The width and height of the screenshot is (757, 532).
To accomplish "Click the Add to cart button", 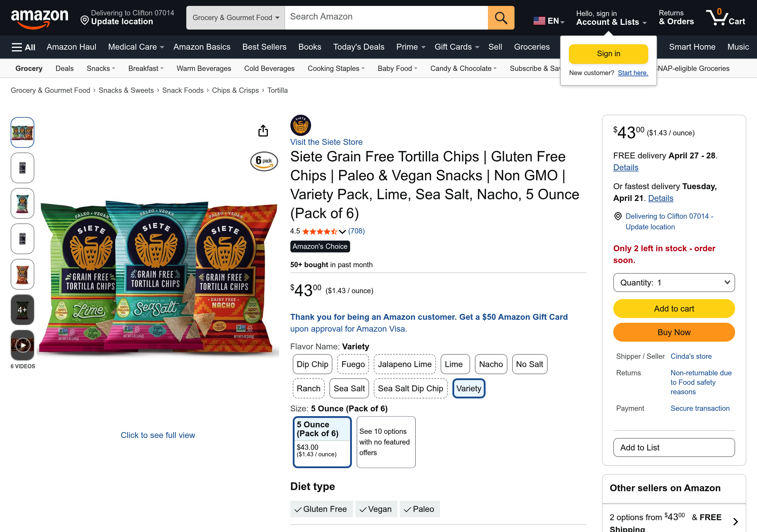I will (x=674, y=309).
